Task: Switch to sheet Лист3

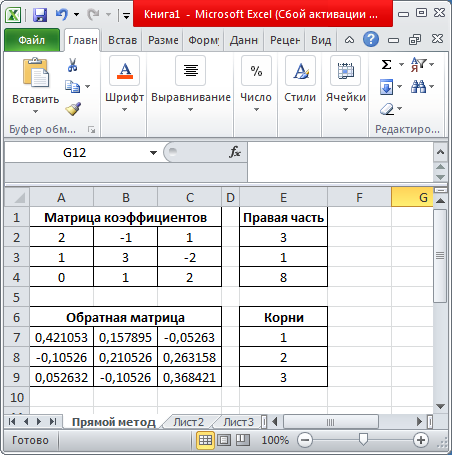Action: click(x=239, y=422)
